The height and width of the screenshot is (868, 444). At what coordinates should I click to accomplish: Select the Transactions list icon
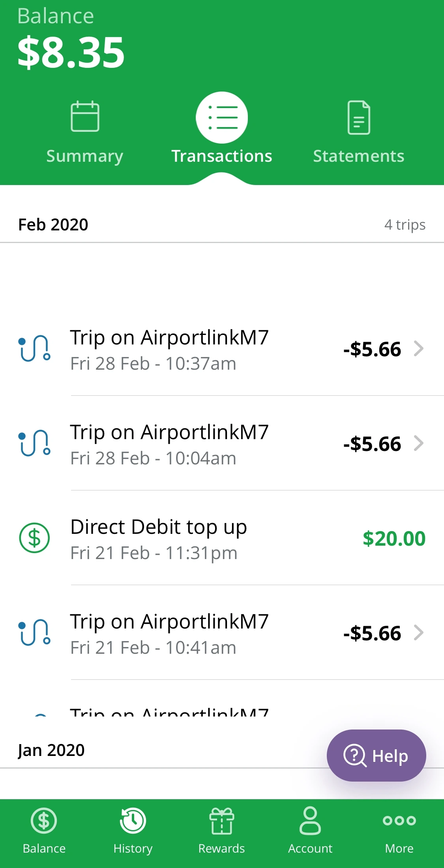(222, 118)
